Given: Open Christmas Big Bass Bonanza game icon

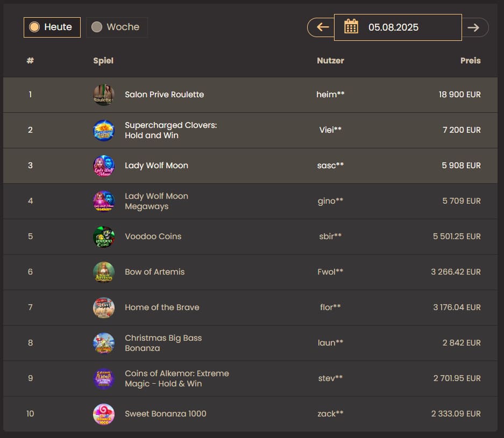Looking at the screenshot, I should click(x=103, y=343).
